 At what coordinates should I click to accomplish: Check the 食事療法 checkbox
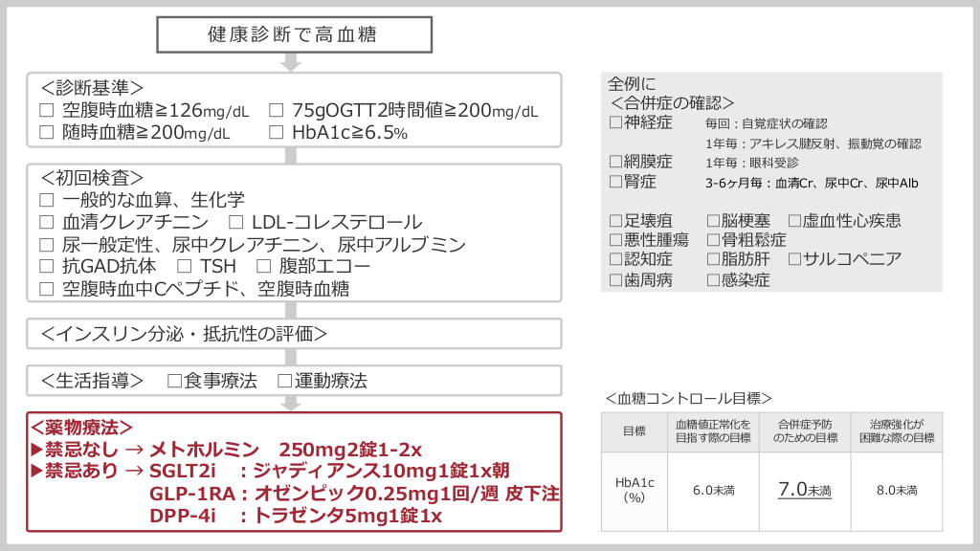tap(174, 381)
